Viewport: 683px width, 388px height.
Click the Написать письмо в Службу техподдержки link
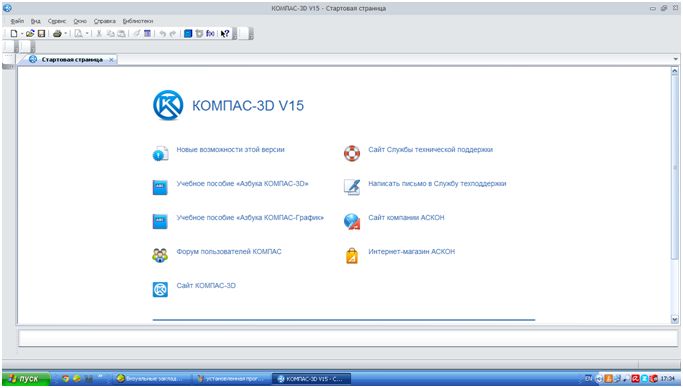(x=437, y=183)
